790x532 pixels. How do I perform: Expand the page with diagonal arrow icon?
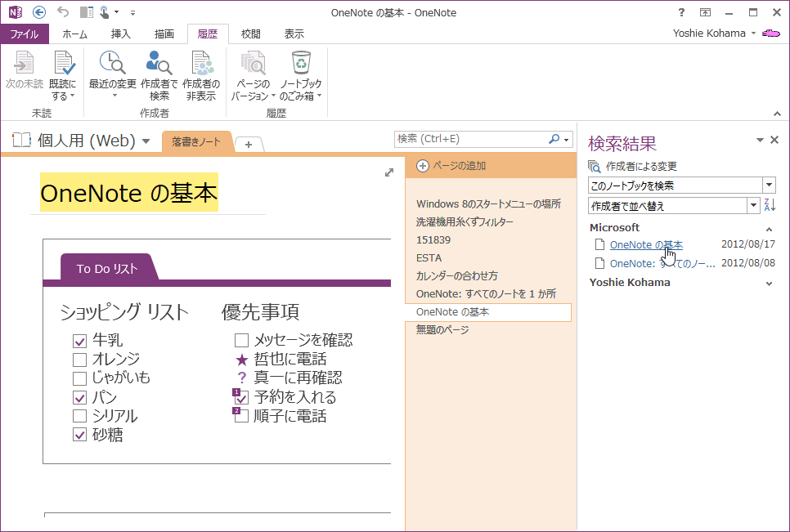click(389, 172)
